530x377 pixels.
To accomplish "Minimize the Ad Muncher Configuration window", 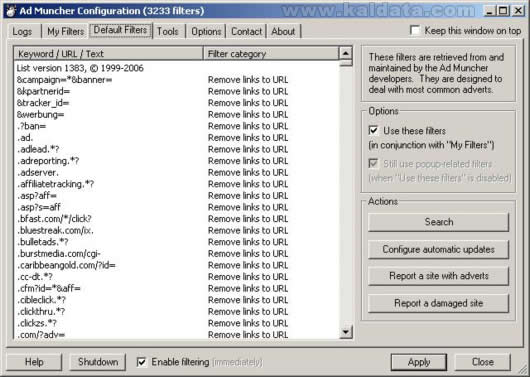I will click(489, 11).
